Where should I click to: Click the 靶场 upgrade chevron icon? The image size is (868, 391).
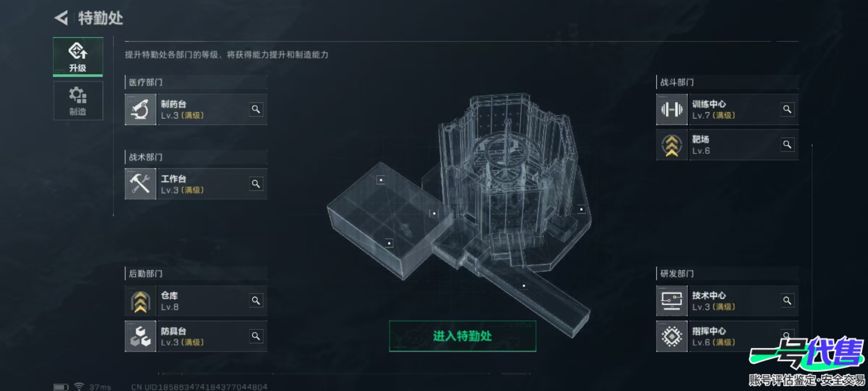point(672,145)
